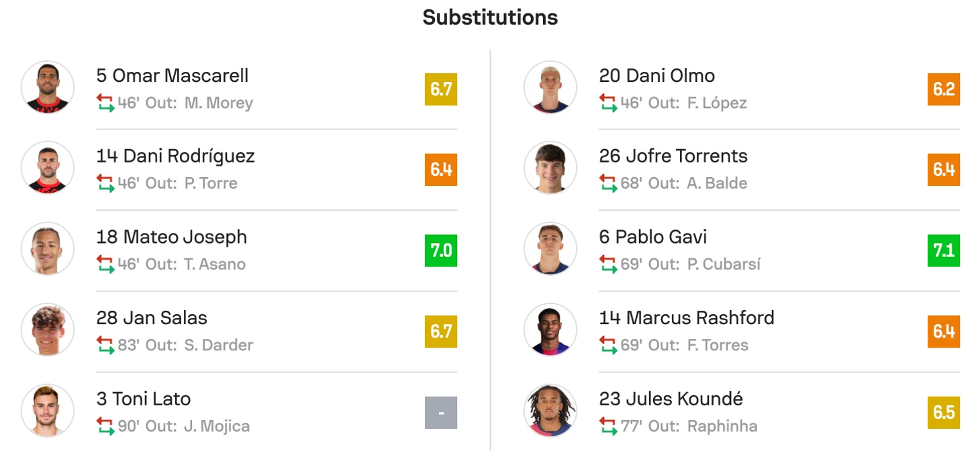Click Jules Koundé's yellow 6.5 rating
This screenshot has width=980, height=451.
(x=944, y=413)
